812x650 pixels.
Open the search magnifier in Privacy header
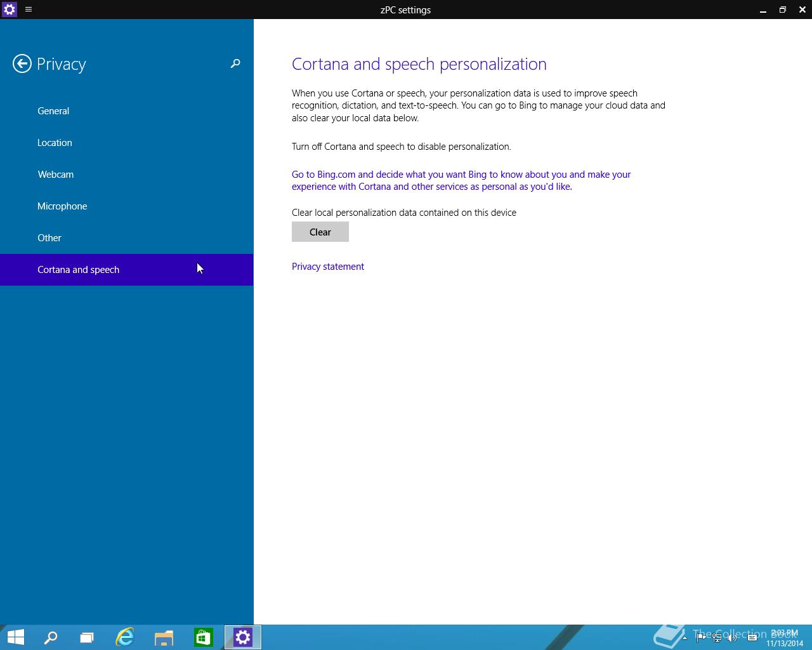[235, 63]
